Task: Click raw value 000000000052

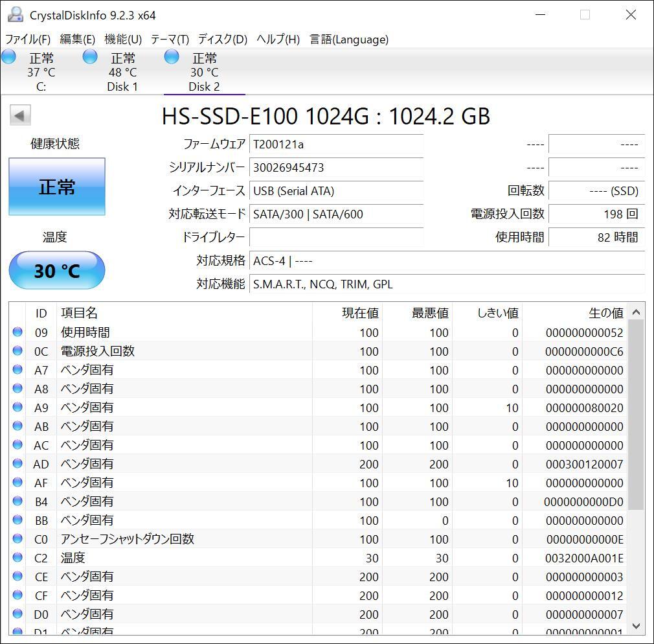Action: point(584,332)
